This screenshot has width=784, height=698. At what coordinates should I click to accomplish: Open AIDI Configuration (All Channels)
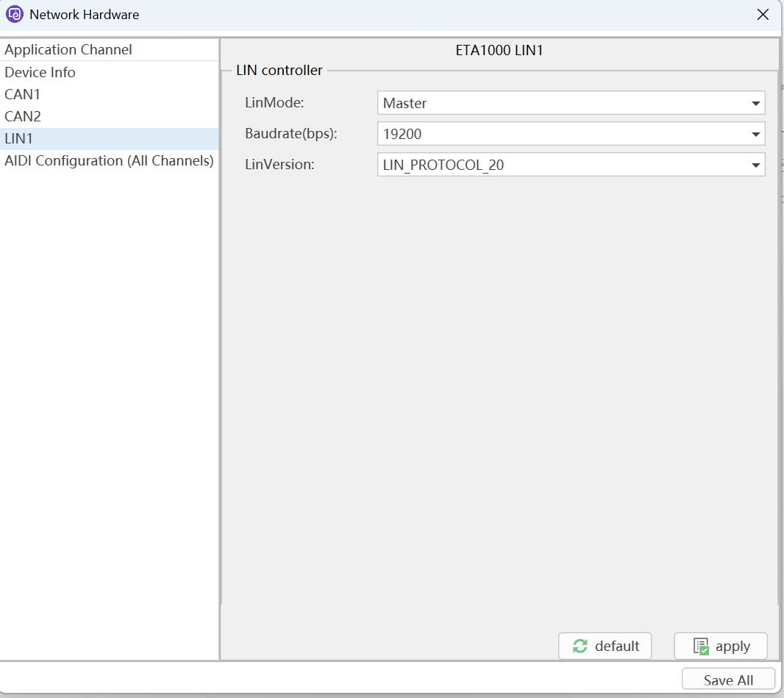point(109,160)
